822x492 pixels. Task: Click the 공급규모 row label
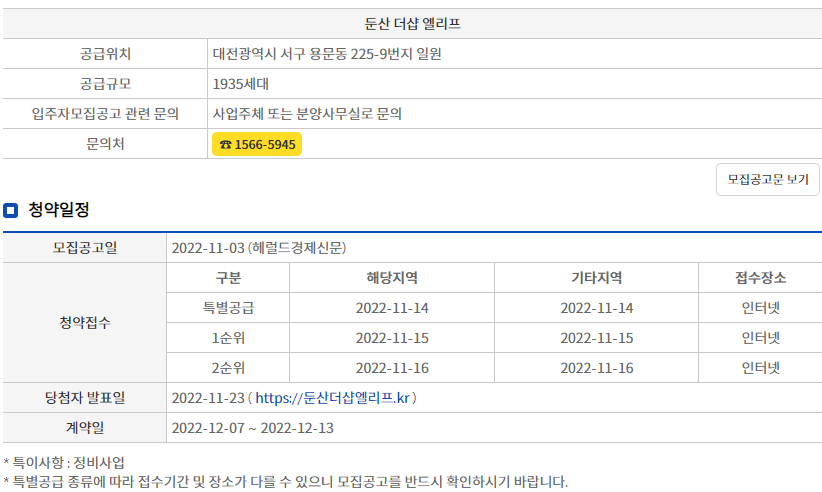point(105,84)
